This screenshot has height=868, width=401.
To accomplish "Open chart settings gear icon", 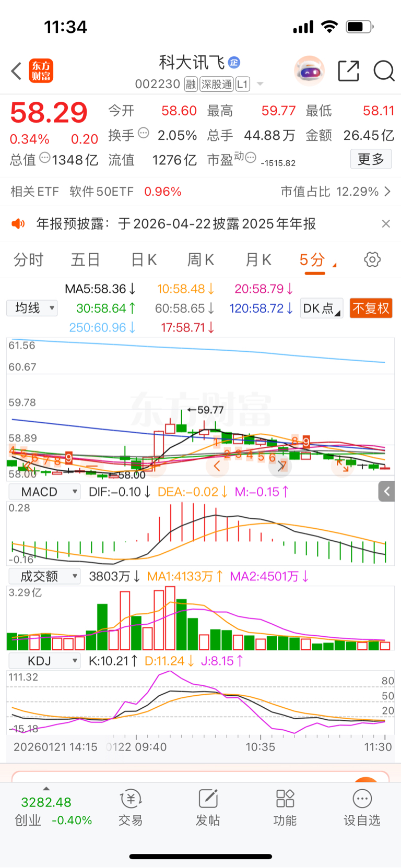I will 372,259.
